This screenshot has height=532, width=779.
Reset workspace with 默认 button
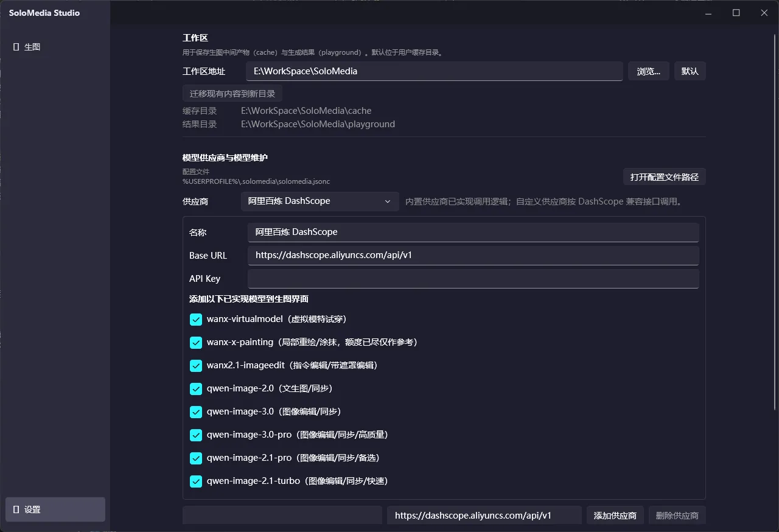point(690,71)
